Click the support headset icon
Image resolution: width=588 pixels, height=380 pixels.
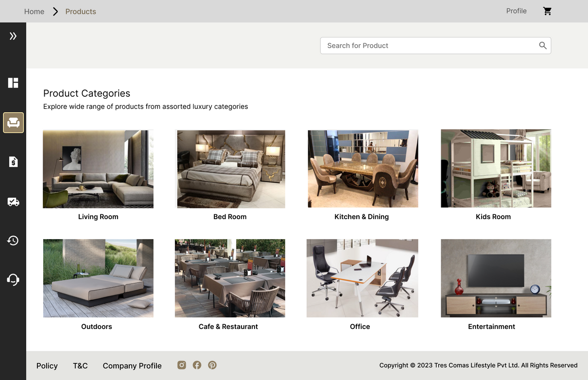coord(13,279)
